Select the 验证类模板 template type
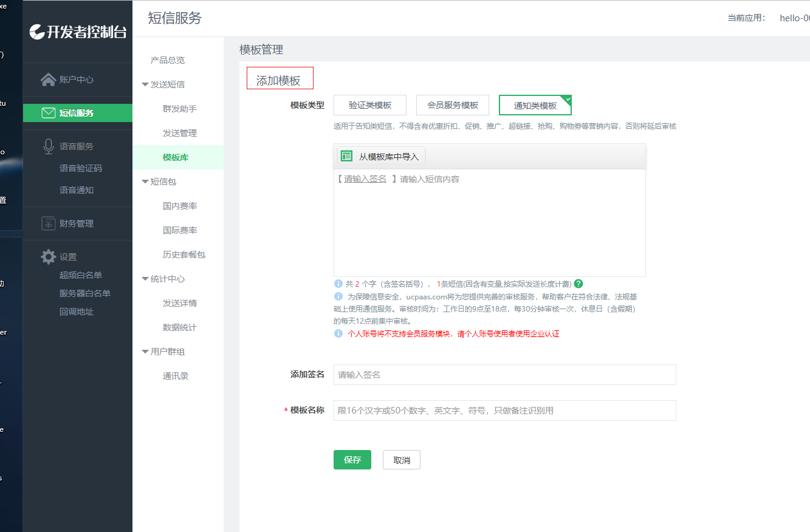 (x=370, y=105)
